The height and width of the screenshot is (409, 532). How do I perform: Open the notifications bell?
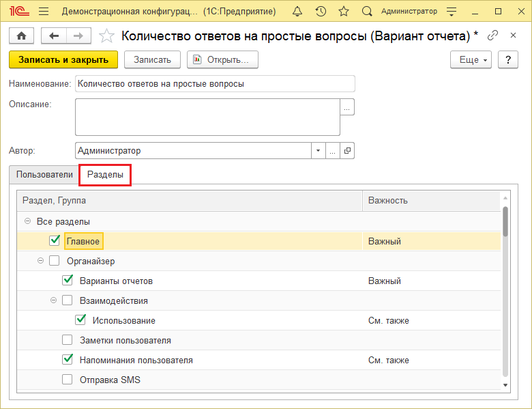[297, 11]
